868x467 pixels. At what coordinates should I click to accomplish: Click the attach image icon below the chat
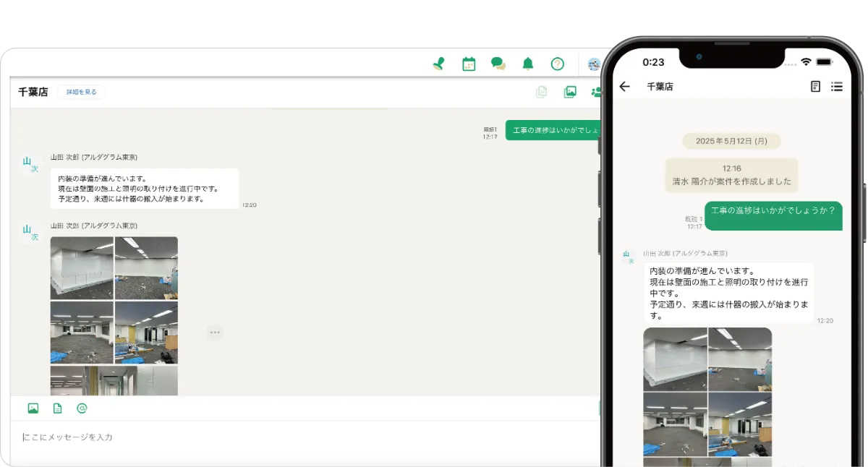(x=33, y=408)
